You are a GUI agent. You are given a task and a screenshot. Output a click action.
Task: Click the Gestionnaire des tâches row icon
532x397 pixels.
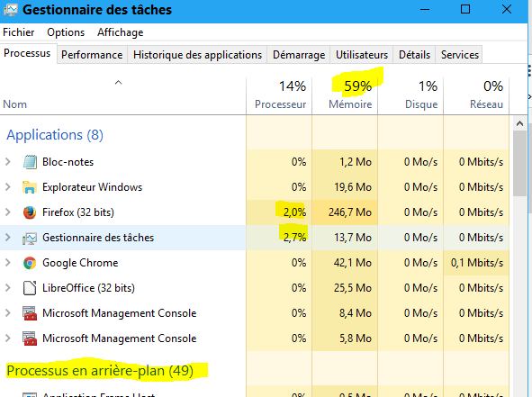point(30,238)
